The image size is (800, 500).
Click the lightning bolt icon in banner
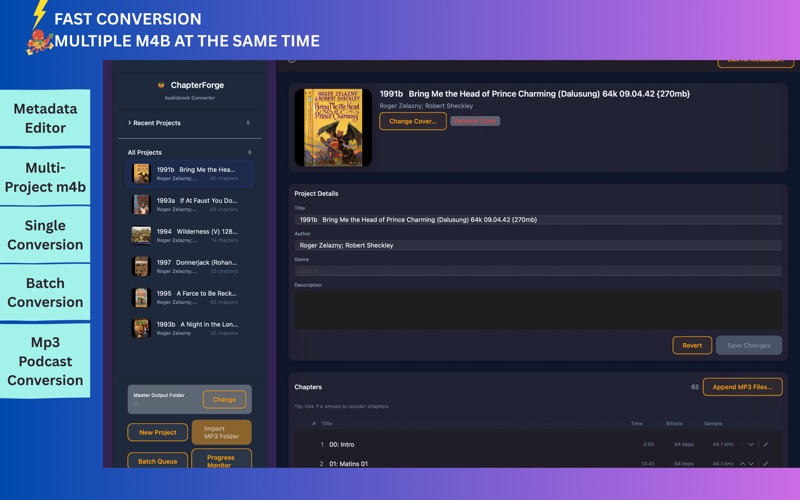[x=40, y=14]
